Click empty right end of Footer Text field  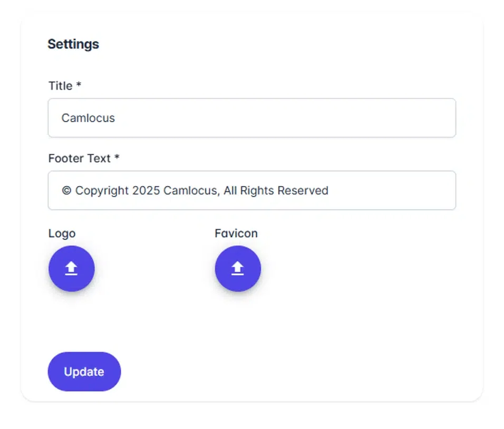411,190
